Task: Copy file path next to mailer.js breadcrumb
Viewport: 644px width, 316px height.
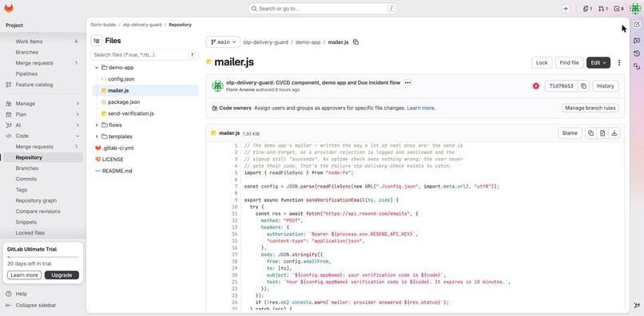Action: pyautogui.click(x=356, y=41)
